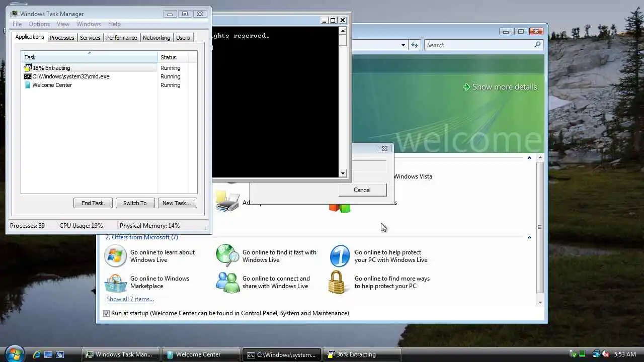
Task: Click the Welcome Center icon in Applications list
Action: (x=28, y=85)
